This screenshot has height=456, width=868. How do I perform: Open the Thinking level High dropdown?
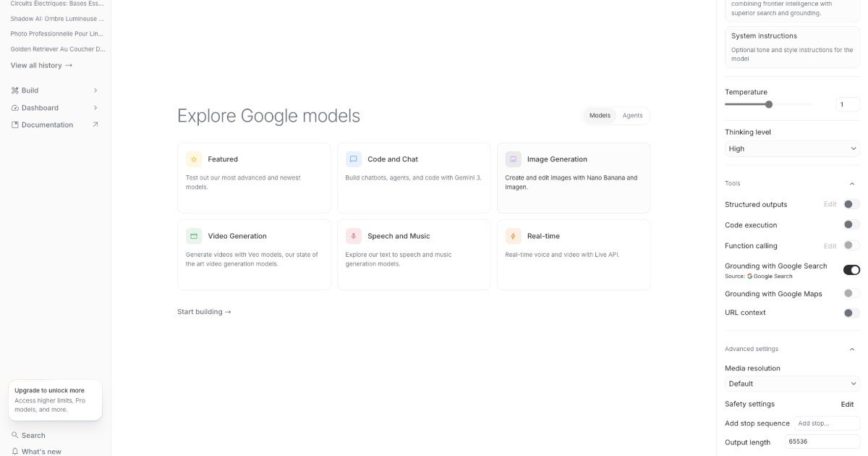(792, 148)
